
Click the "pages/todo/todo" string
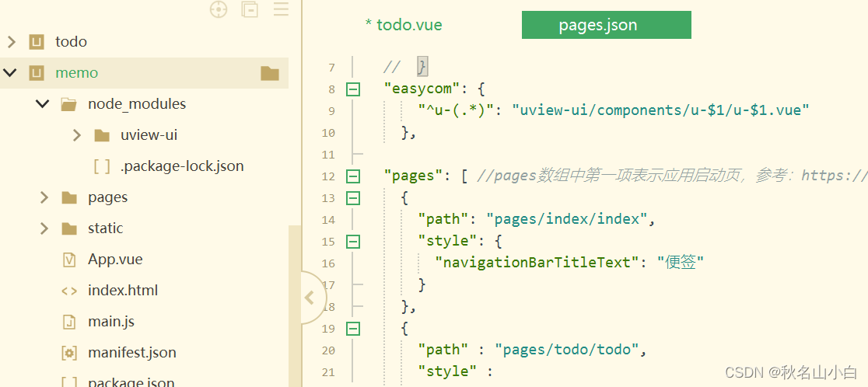[x=568, y=350]
